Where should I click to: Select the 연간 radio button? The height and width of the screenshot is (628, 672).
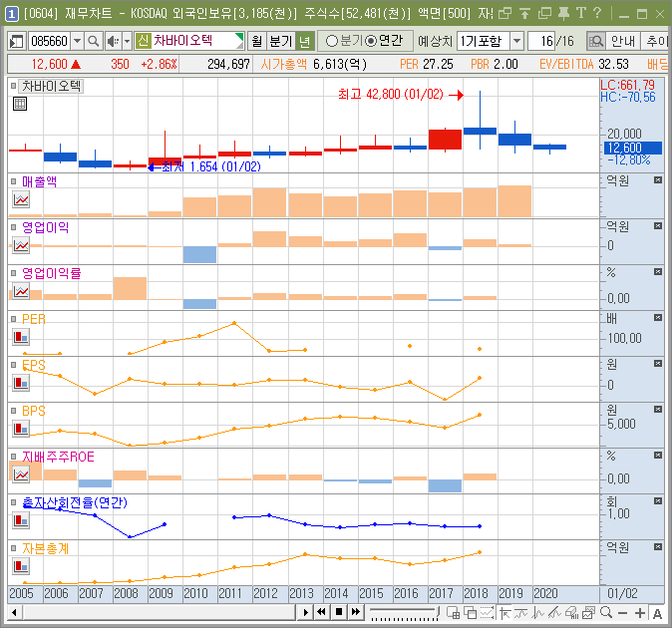pyautogui.click(x=371, y=41)
